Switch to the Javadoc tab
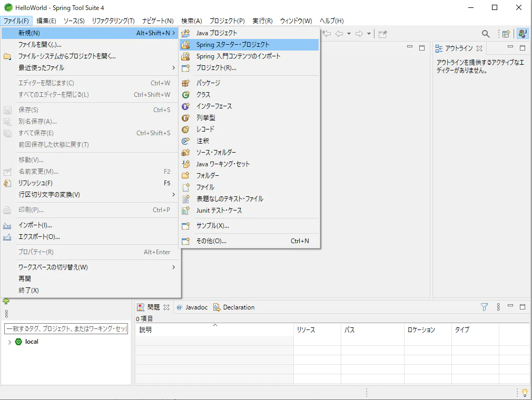This screenshot has height=400, width=532. (192, 307)
